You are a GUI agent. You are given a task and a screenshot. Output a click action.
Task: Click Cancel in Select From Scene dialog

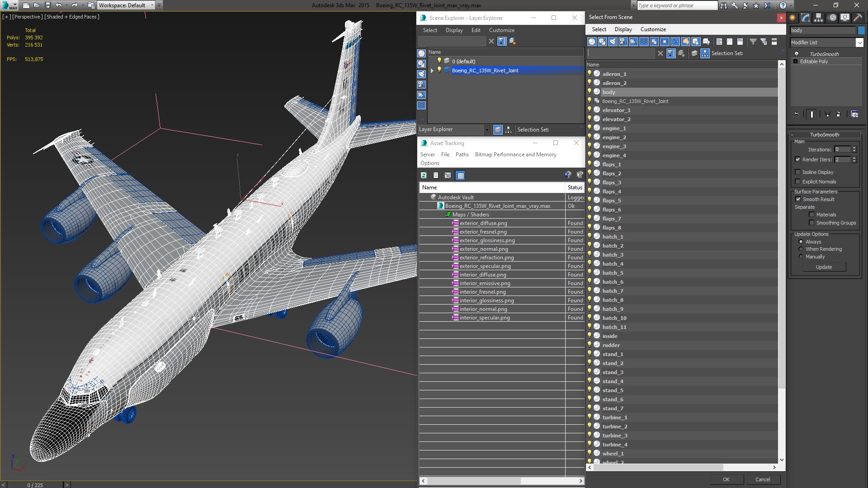tap(763, 479)
